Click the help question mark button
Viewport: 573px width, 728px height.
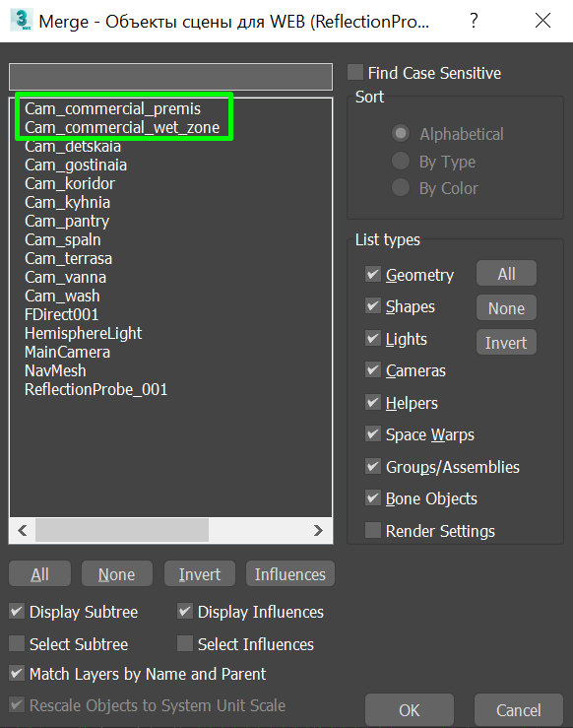point(474,21)
